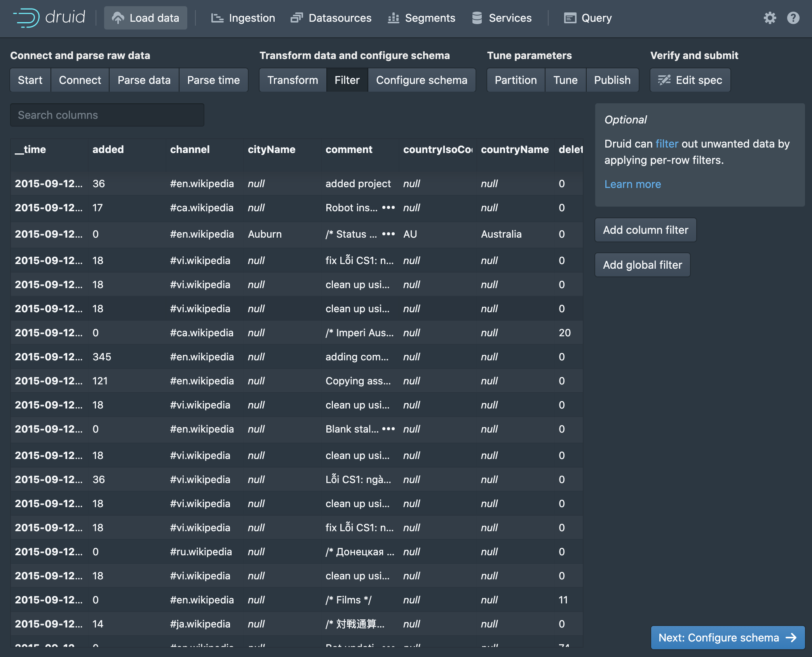This screenshot has width=812, height=657.
Task: Go to the Partition step
Action: coord(516,80)
